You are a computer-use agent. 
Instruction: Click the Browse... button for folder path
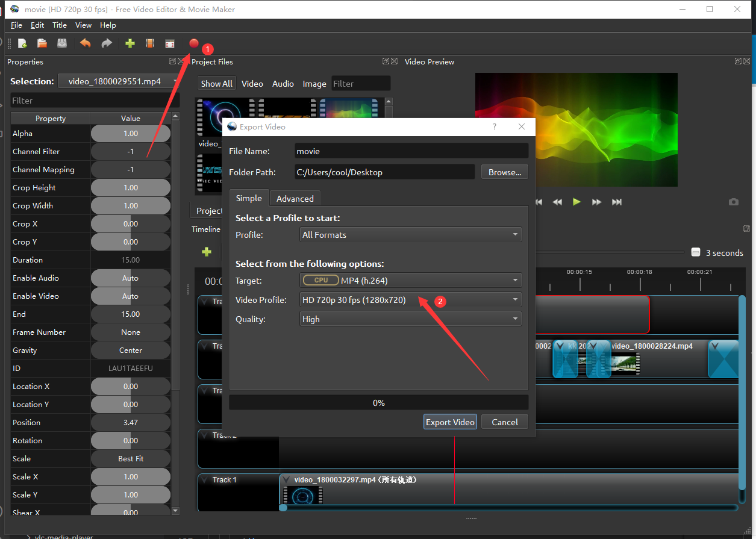point(504,172)
